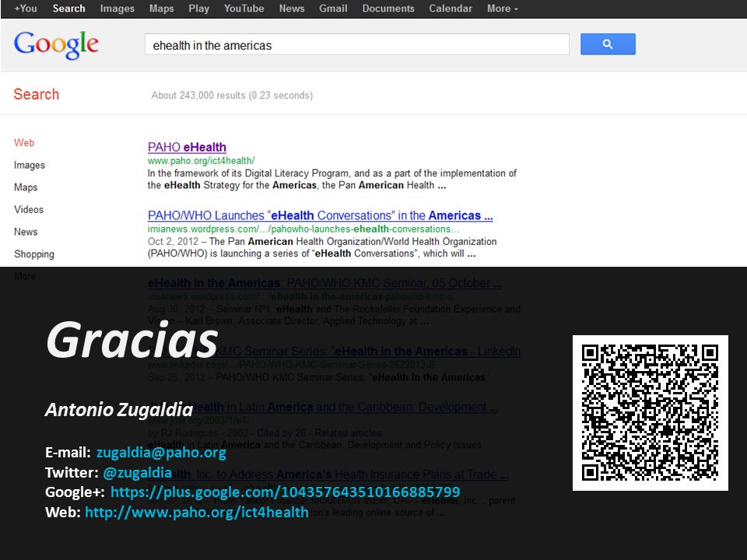Click the imianews.wordpress.com pahowho-launches URL
This screenshot has height=560, width=747.
tap(303, 229)
